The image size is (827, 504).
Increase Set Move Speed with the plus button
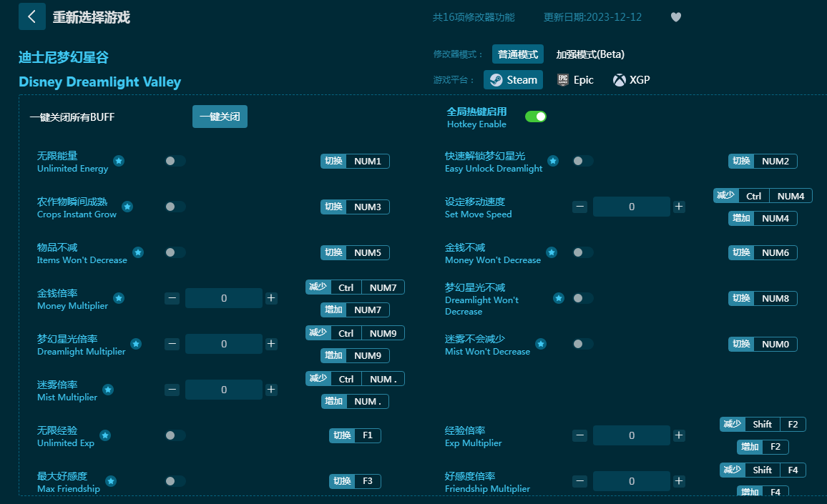[x=679, y=207]
